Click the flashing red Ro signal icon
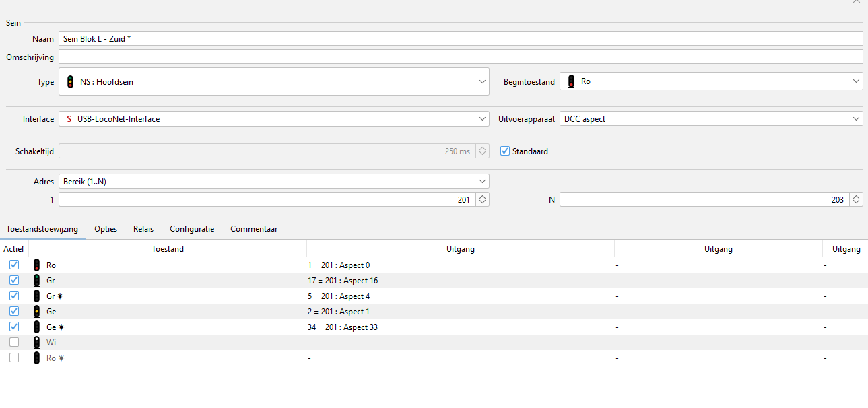 (x=36, y=358)
